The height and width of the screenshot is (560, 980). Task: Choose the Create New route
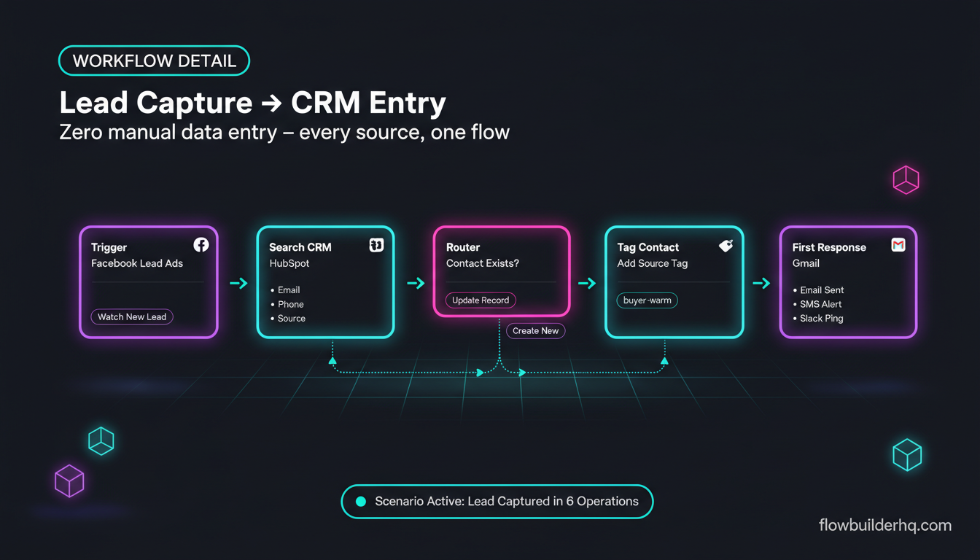click(535, 331)
